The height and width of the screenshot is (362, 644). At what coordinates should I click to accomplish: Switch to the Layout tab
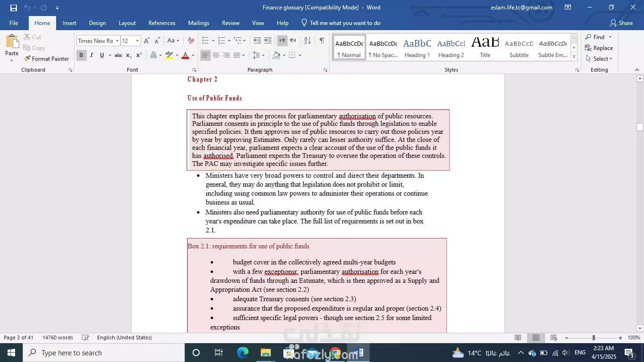(x=127, y=23)
